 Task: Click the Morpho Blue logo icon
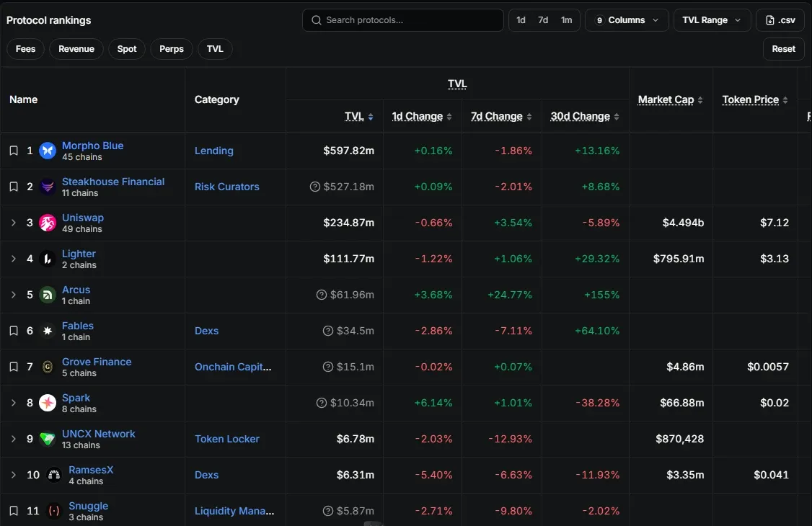point(48,151)
